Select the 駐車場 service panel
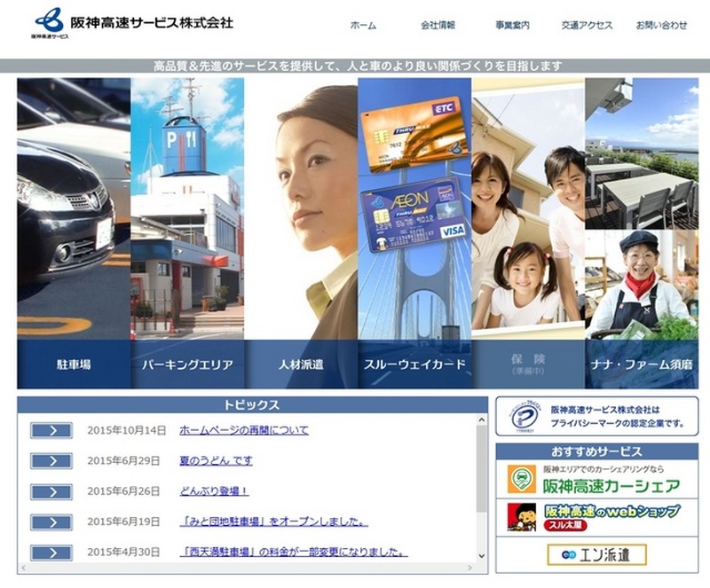The width and height of the screenshot is (710, 588). [74, 365]
